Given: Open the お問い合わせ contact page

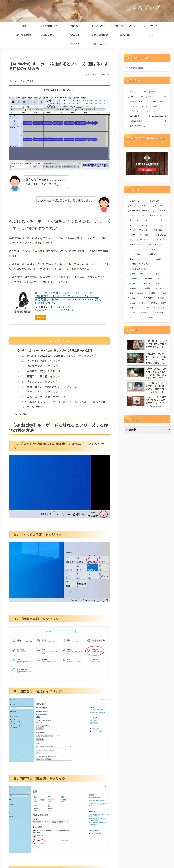Looking at the screenshot, I should pyautogui.click(x=100, y=43).
